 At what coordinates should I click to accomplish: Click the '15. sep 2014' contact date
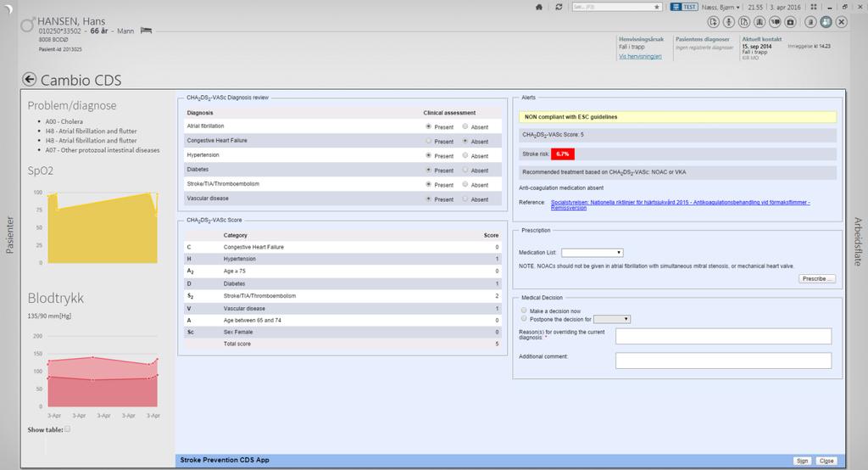757,47
